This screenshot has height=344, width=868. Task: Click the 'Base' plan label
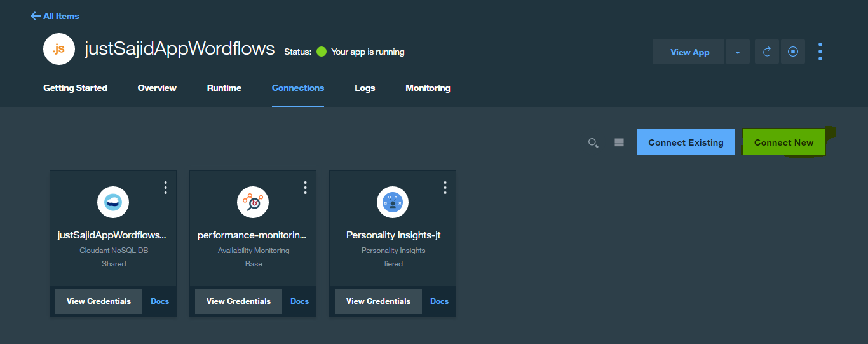[x=254, y=264]
